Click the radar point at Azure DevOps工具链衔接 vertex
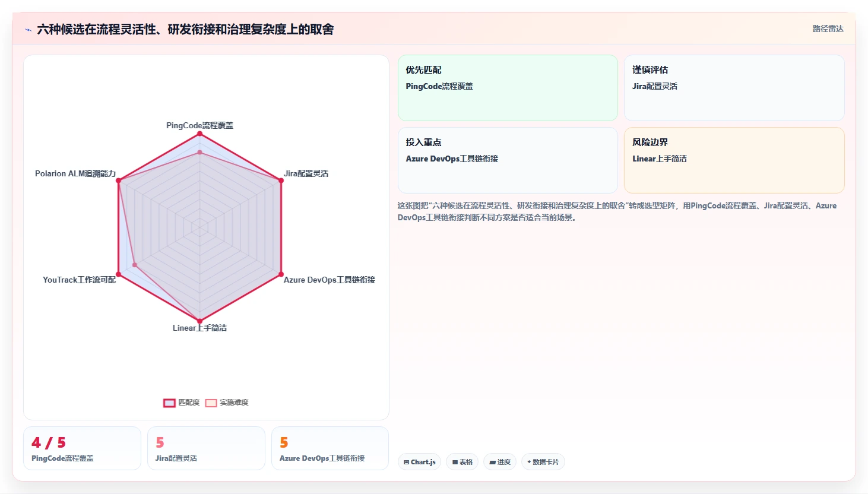This screenshot has height=494, width=868. (281, 274)
